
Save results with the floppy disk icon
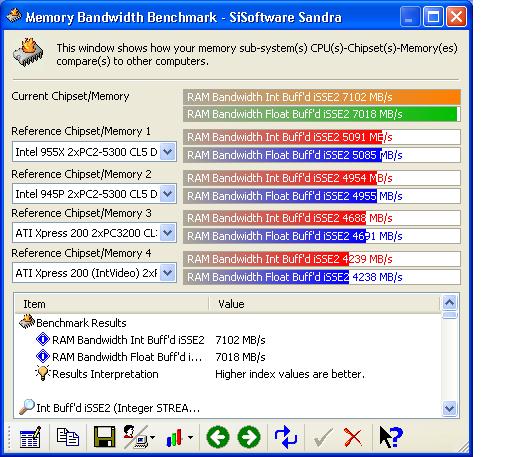(105, 437)
